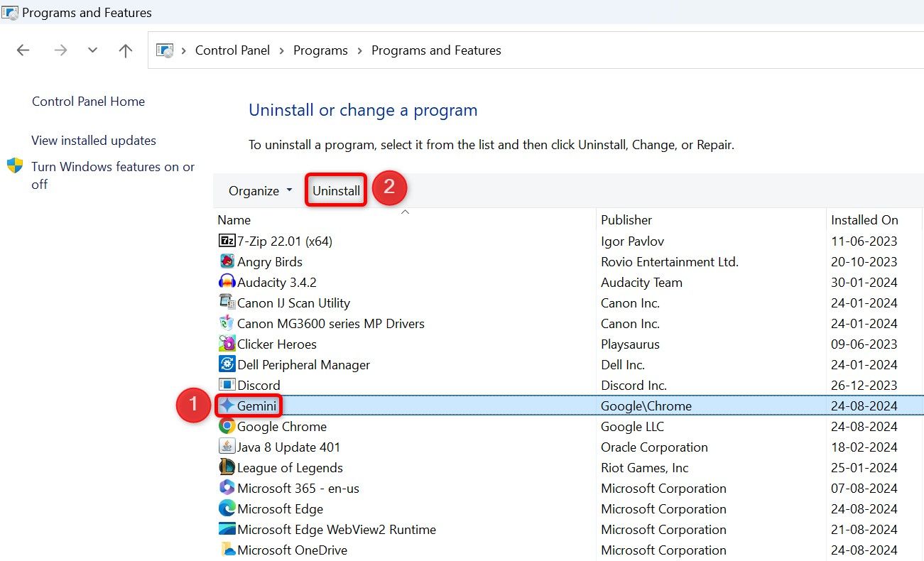The height and width of the screenshot is (561, 924).
Task: Click the shield icon beside Turn Windows features
Action: (15, 166)
